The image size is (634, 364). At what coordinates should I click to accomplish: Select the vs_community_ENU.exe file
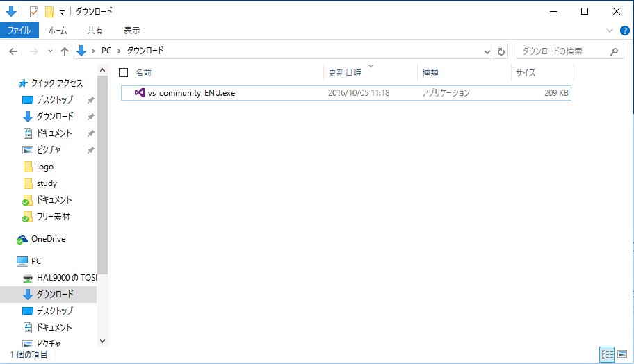pyautogui.click(x=346, y=93)
